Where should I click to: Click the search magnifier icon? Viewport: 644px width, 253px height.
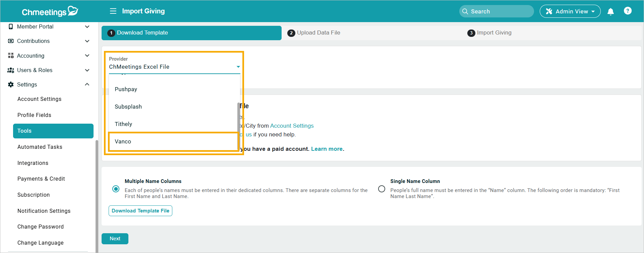(465, 11)
